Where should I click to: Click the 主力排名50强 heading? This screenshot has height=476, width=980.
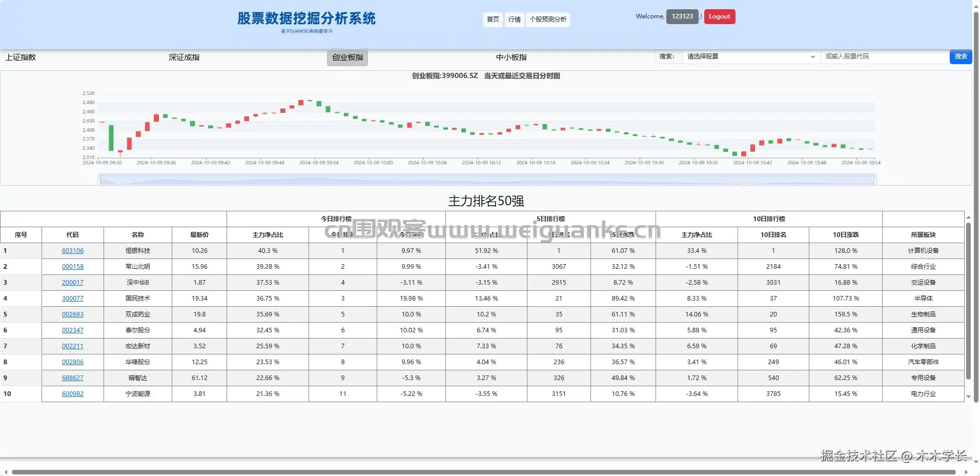point(486,201)
